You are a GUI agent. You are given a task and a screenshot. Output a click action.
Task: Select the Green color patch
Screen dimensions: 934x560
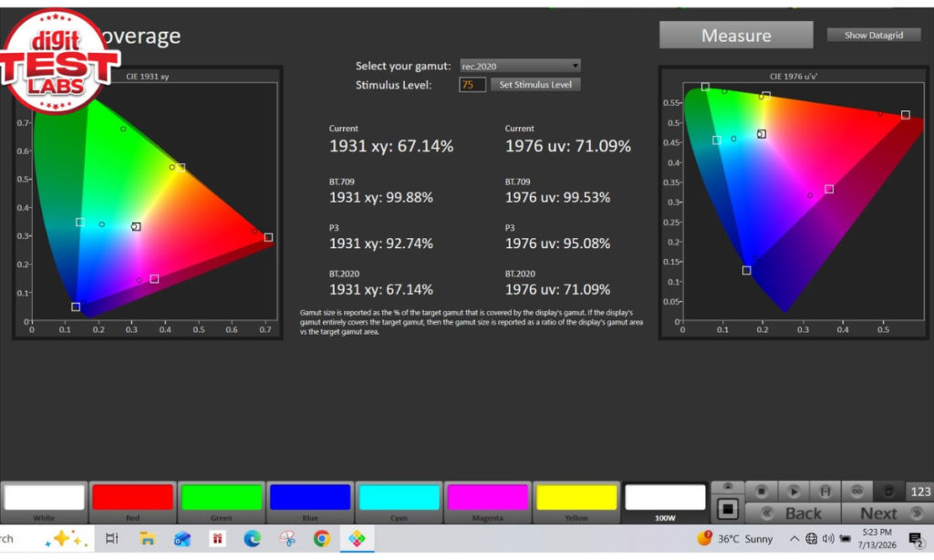click(x=221, y=503)
